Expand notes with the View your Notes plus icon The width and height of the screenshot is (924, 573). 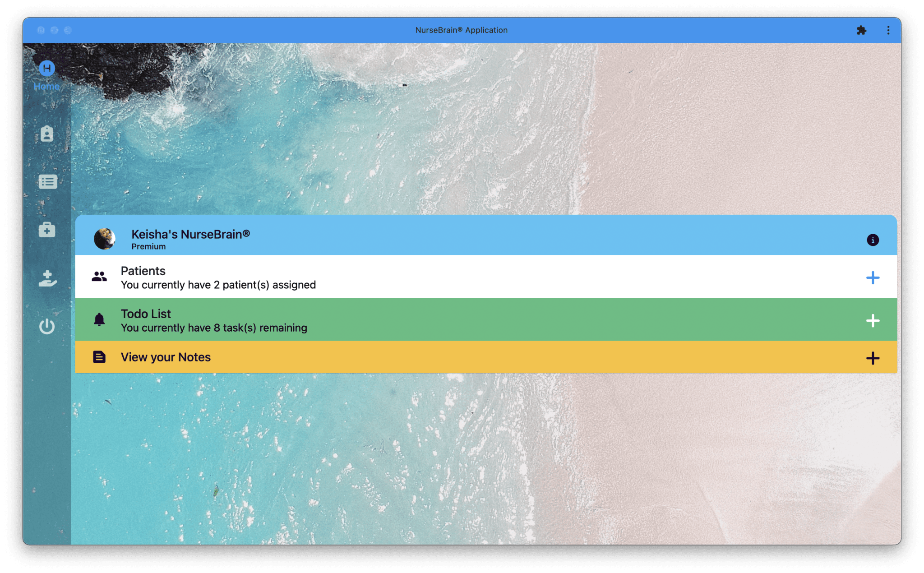click(x=873, y=358)
